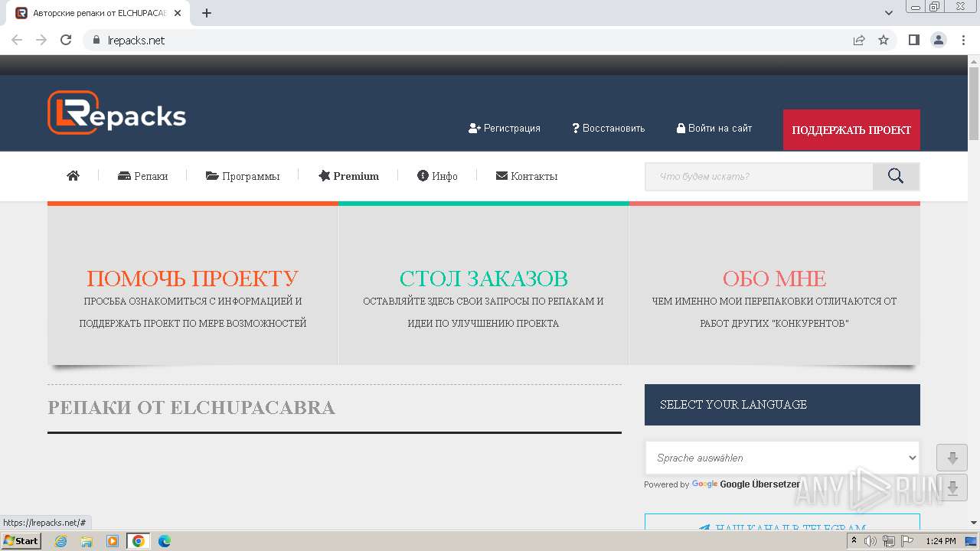
Task: Click the РЕПАКИ ОТ ELCHUPACABRA heading
Action: pos(191,408)
